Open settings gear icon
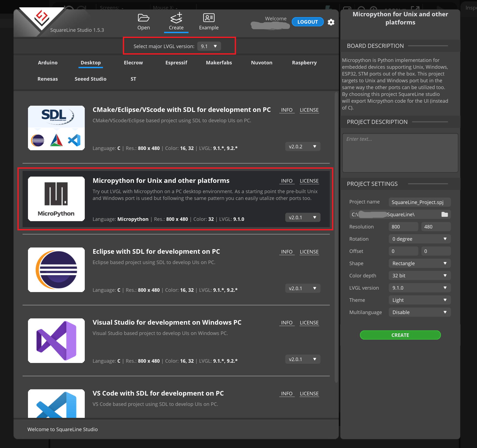Image resolution: width=477 pixels, height=448 pixels. point(331,22)
